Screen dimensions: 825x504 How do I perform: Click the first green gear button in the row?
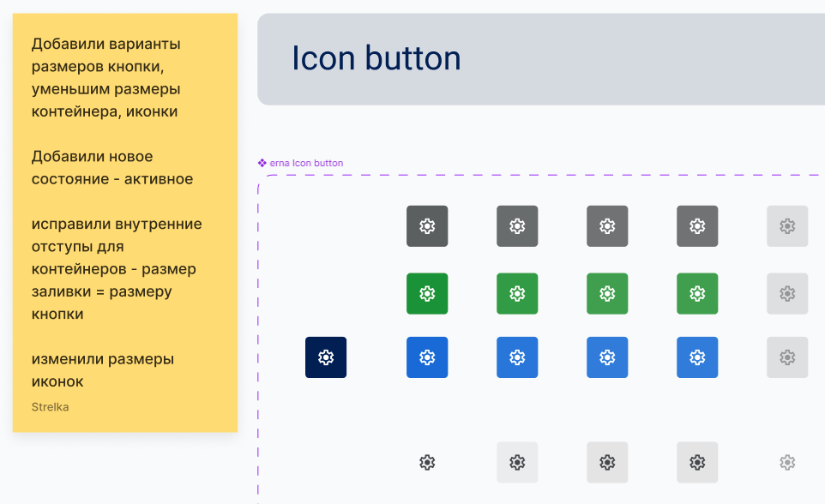[x=427, y=293]
